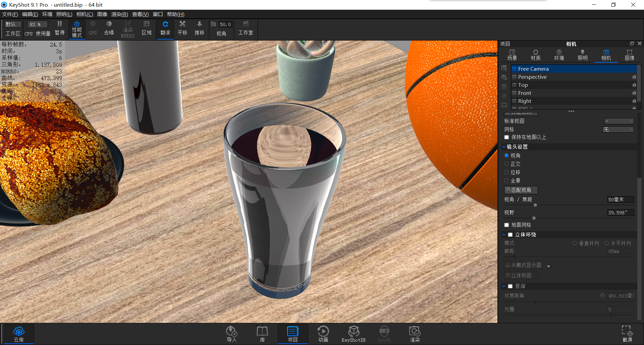Select the 推移 (Dolly) tool
Screen dimensions: 644x345
click(x=199, y=28)
